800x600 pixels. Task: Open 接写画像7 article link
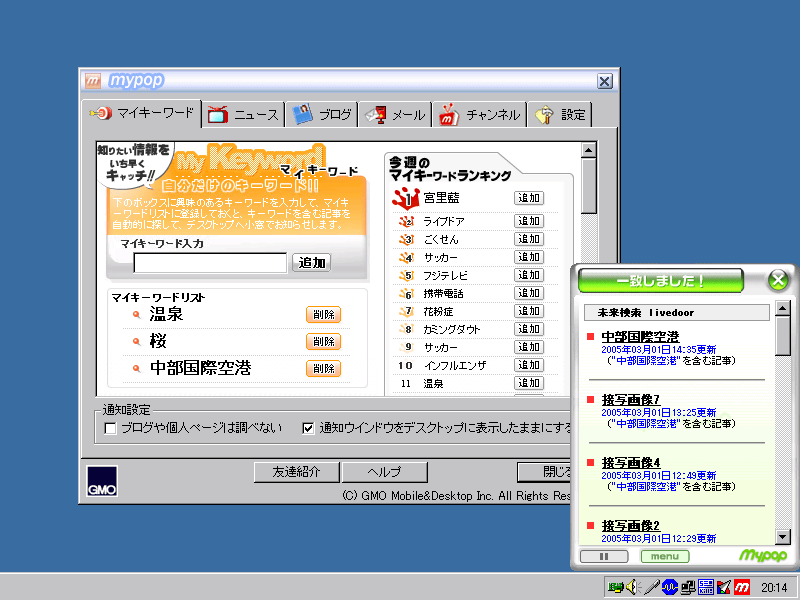631,400
